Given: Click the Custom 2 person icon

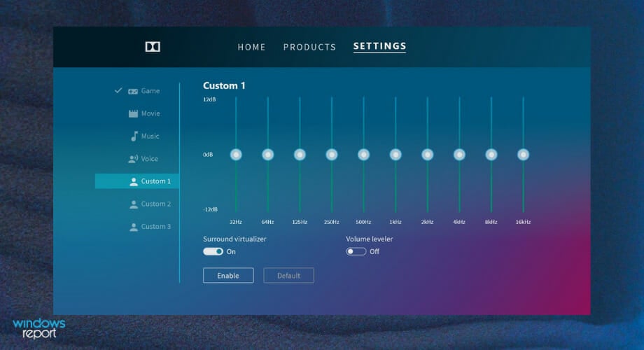Looking at the screenshot, I should [134, 204].
